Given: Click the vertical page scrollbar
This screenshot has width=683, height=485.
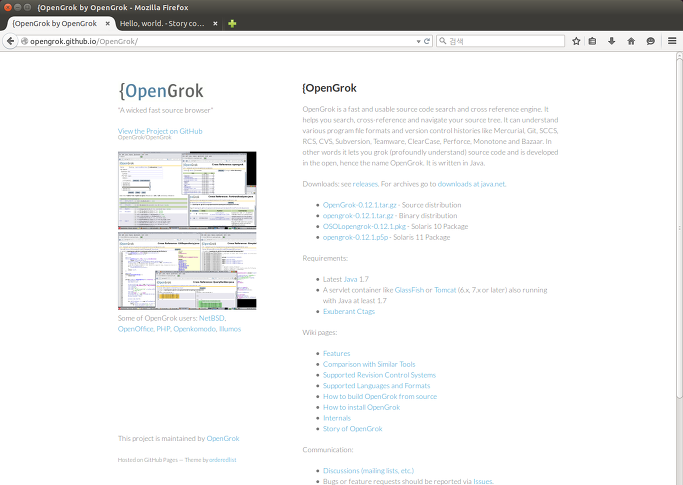Looking at the screenshot, I should point(679,227).
